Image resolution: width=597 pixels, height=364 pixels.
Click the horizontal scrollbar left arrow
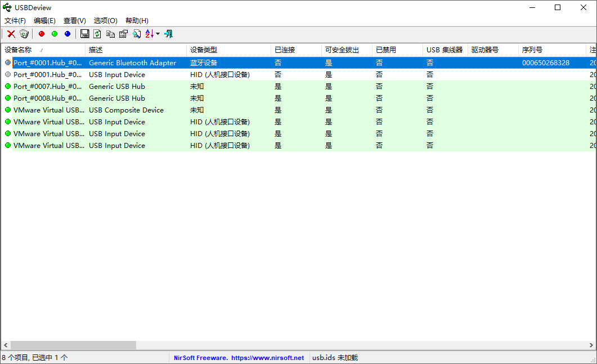[x=5, y=345]
